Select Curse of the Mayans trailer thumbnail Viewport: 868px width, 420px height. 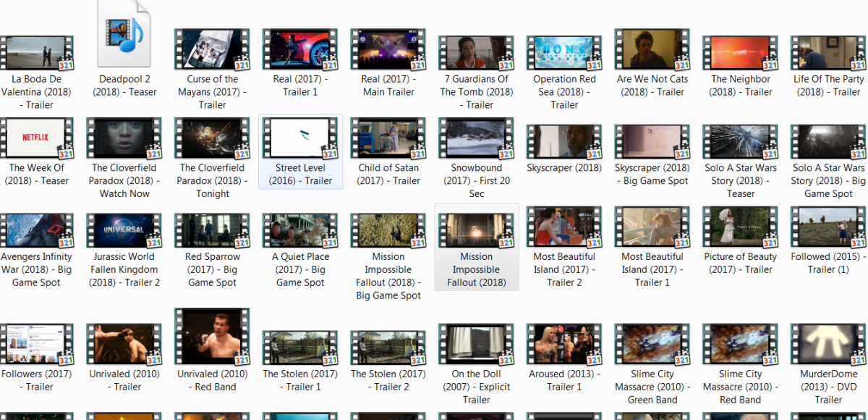click(213, 50)
